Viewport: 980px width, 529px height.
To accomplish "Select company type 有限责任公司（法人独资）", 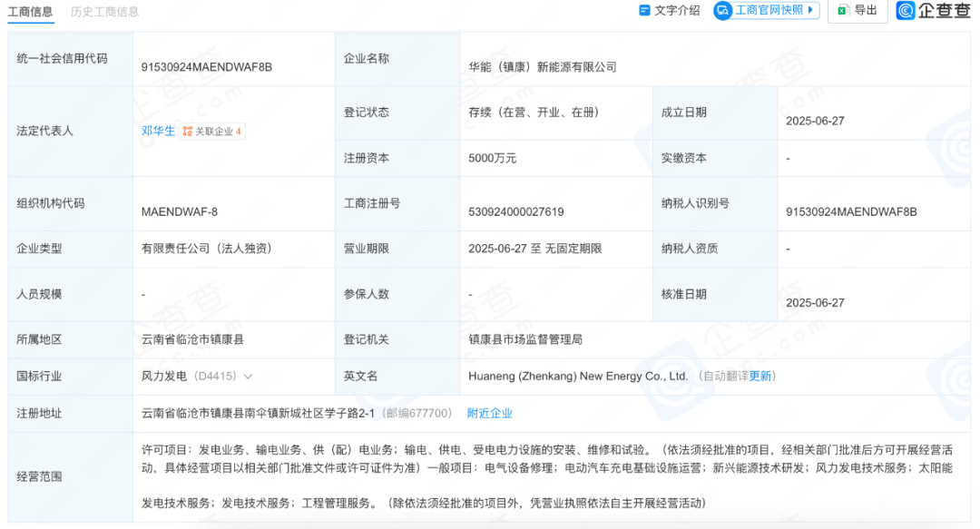I will pos(207,249).
